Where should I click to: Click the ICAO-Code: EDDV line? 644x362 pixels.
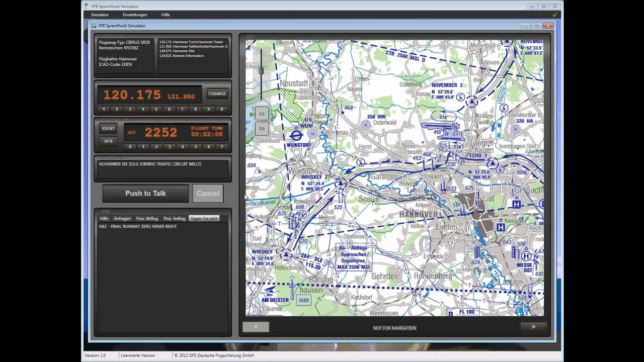(x=115, y=64)
